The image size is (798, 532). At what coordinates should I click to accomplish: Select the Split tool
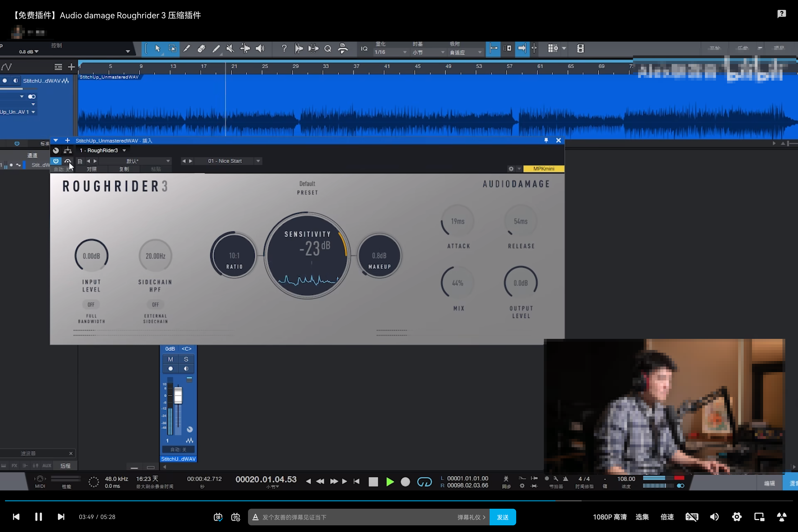(186, 48)
